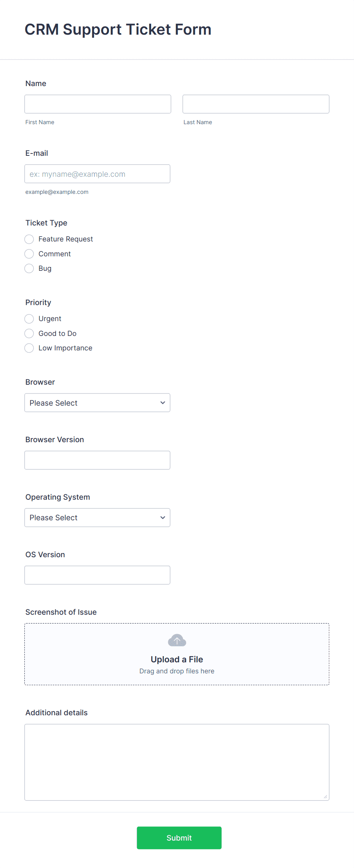The width and height of the screenshot is (354, 868).
Task: Click the Last Name input field
Action: click(255, 104)
